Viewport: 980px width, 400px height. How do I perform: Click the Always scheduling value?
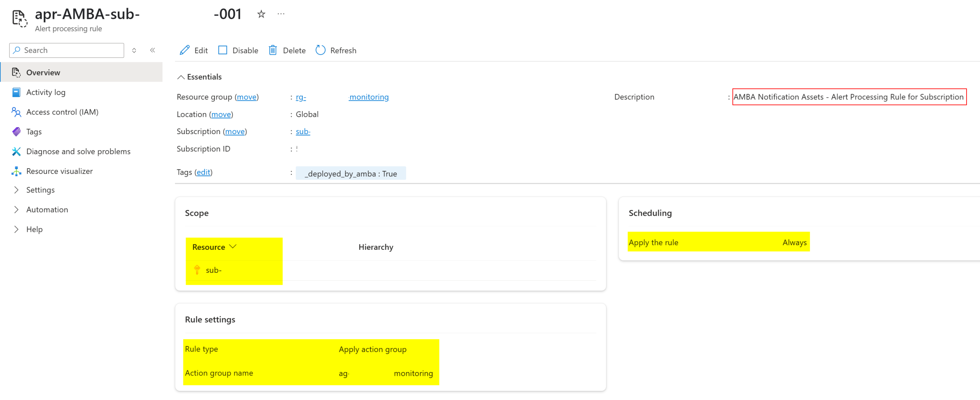pos(794,243)
